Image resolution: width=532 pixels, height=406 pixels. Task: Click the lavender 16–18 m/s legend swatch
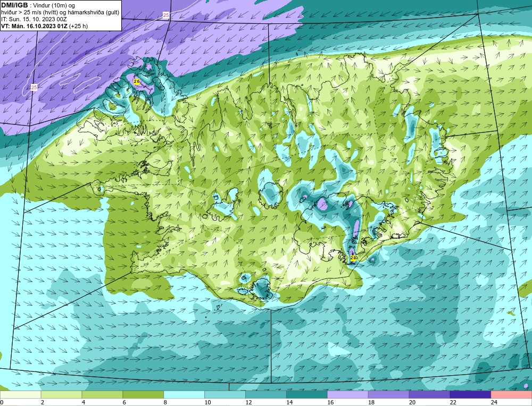point(347,395)
